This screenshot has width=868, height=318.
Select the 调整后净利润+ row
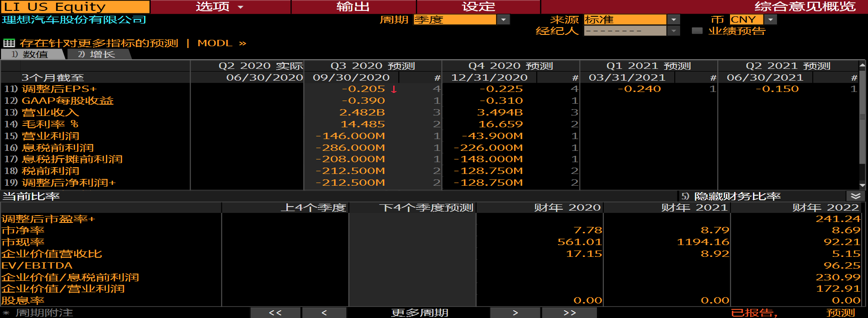click(x=69, y=183)
